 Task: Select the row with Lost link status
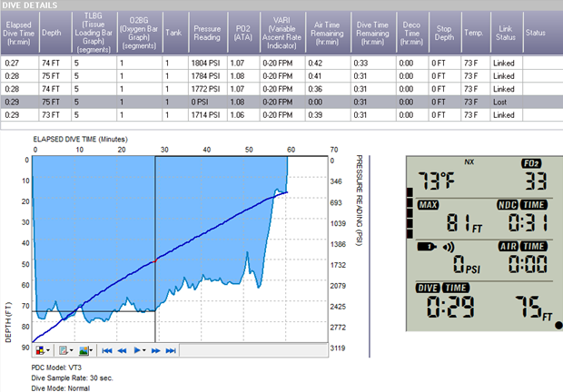(272, 103)
